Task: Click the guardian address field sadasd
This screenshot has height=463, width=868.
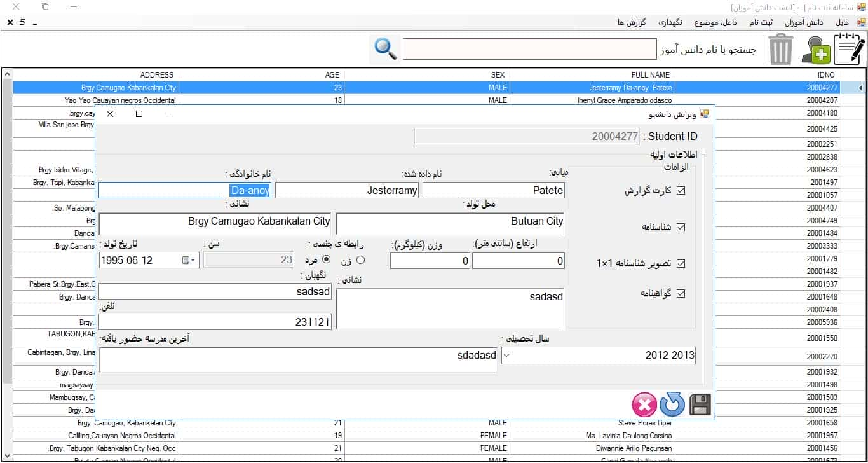Action: point(450,308)
